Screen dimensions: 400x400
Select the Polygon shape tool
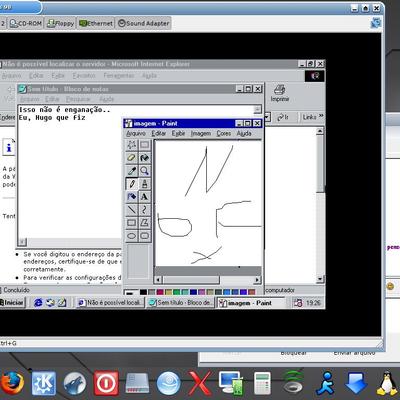click(x=144, y=223)
